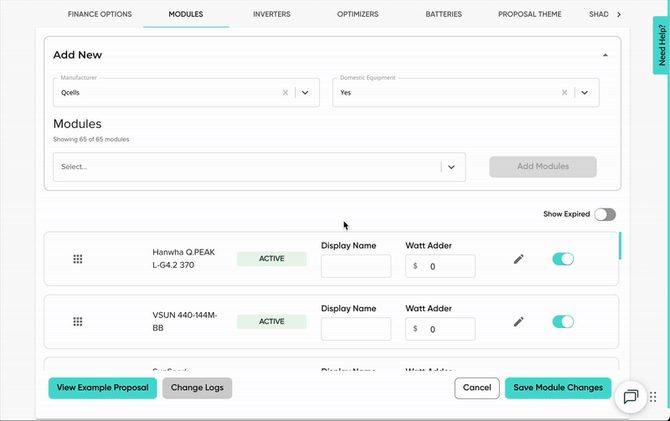Click Save Module Changes button

(558, 387)
